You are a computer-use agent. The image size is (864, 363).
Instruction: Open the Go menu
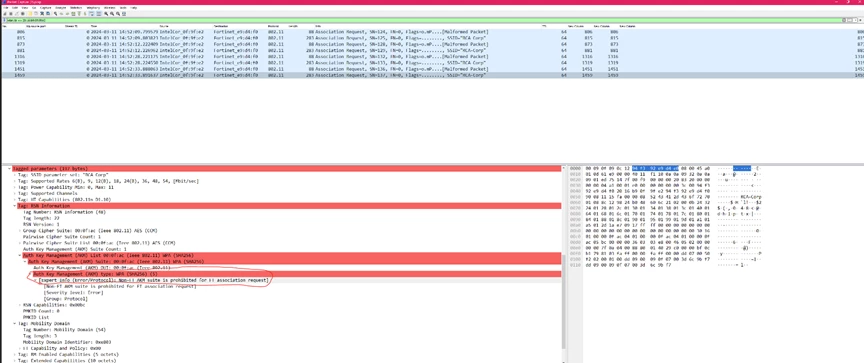pyautogui.click(x=34, y=8)
